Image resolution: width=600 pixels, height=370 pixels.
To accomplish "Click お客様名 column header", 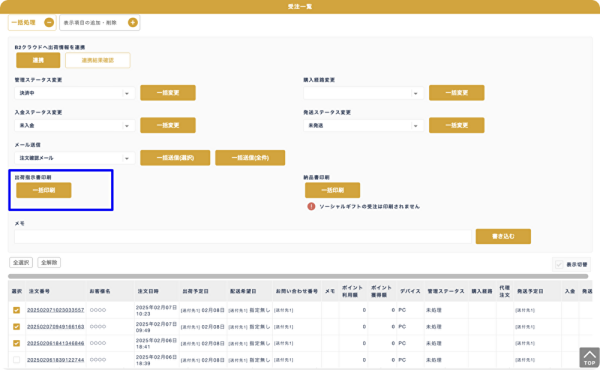I will click(x=100, y=291).
